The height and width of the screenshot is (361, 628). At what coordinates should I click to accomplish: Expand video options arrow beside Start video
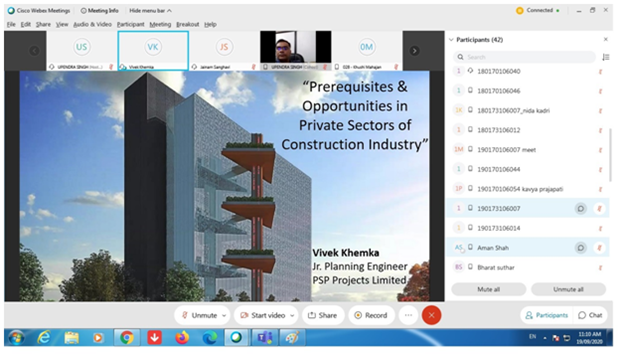[292, 316]
